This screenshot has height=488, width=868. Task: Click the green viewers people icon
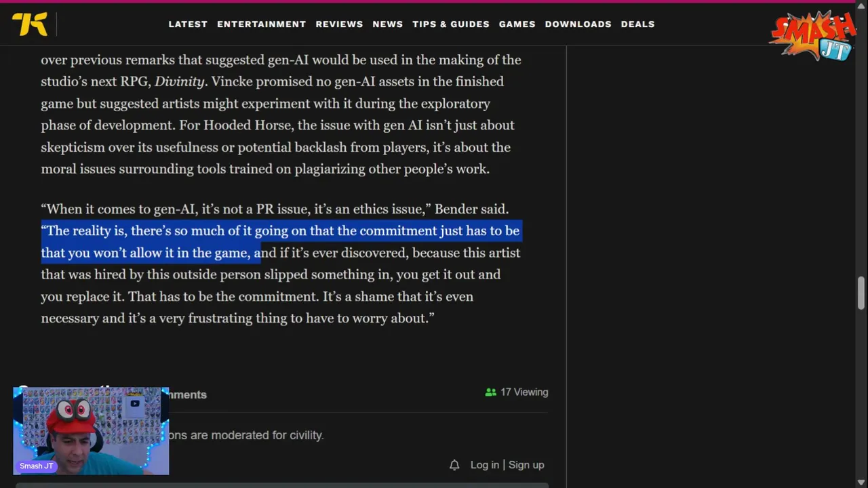(x=491, y=392)
